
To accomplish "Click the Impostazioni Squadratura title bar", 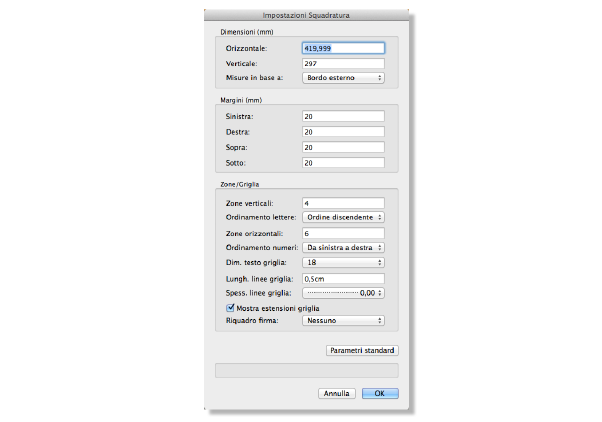I will [x=306, y=15].
